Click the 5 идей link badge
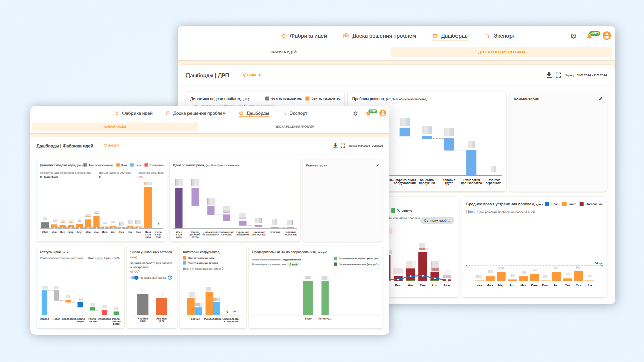 pos(293,264)
